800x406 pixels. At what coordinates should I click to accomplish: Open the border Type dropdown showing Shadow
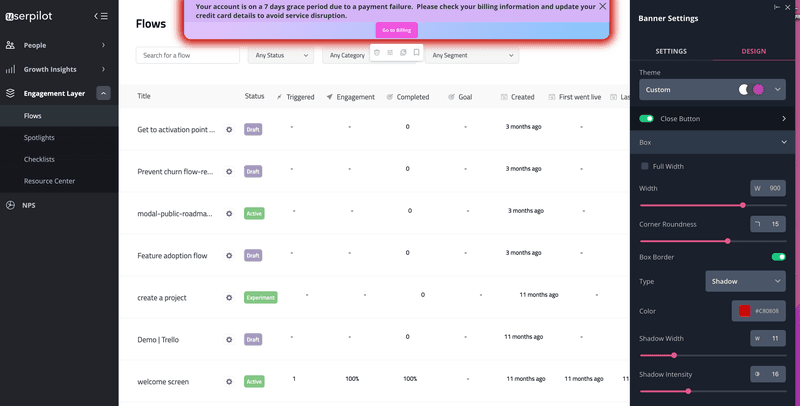745,282
